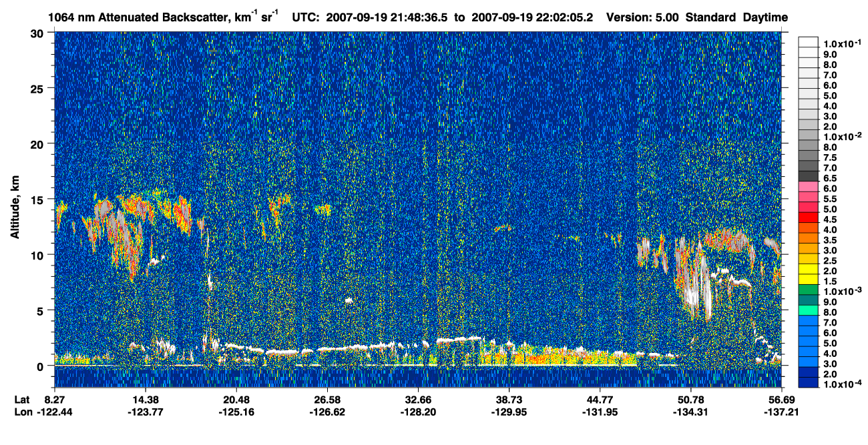The height and width of the screenshot is (445, 868).
Task: Click longitude value "-134.31"
Action: [x=690, y=412]
